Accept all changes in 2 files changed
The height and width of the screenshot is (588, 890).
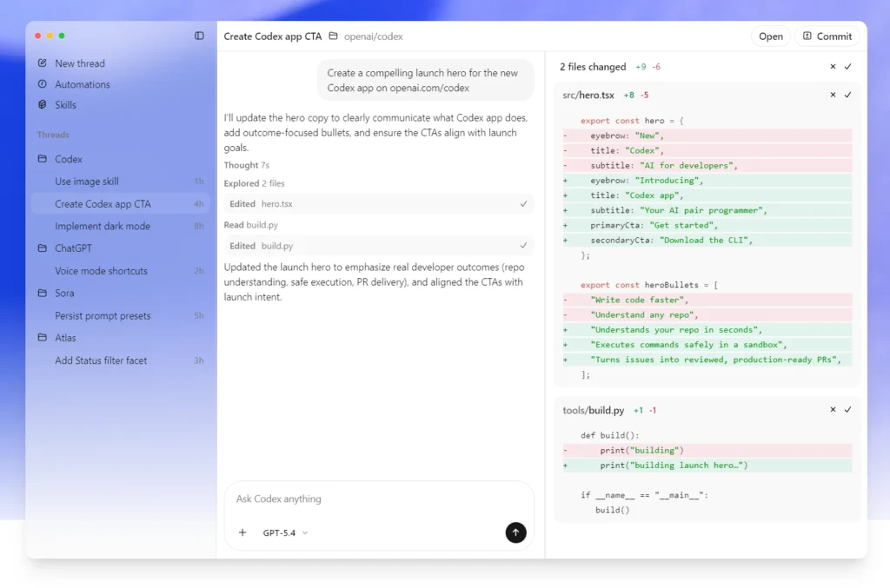point(848,66)
